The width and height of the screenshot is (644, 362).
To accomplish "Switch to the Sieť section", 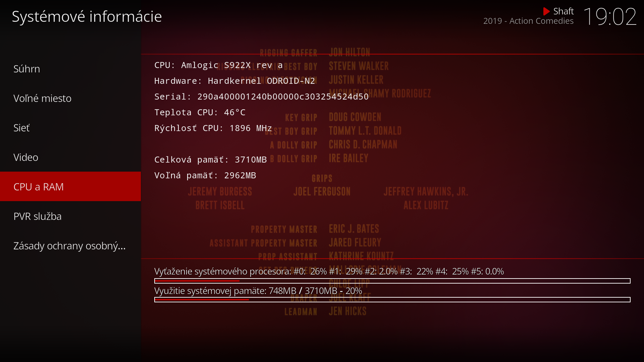I will click(x=21, y=128).
